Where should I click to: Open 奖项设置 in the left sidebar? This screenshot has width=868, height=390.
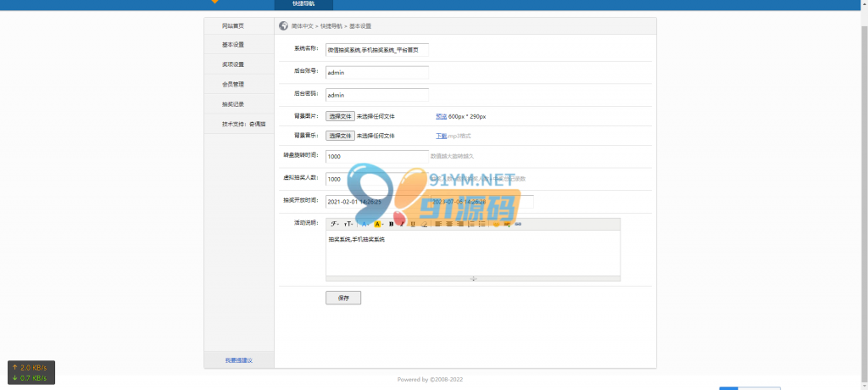click(232, 64)
